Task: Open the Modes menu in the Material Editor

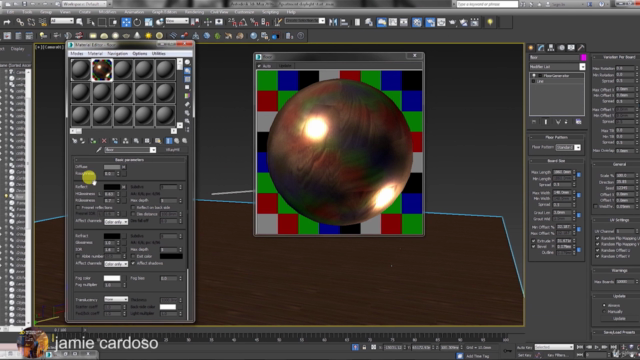Action: (x=77, y=53)
